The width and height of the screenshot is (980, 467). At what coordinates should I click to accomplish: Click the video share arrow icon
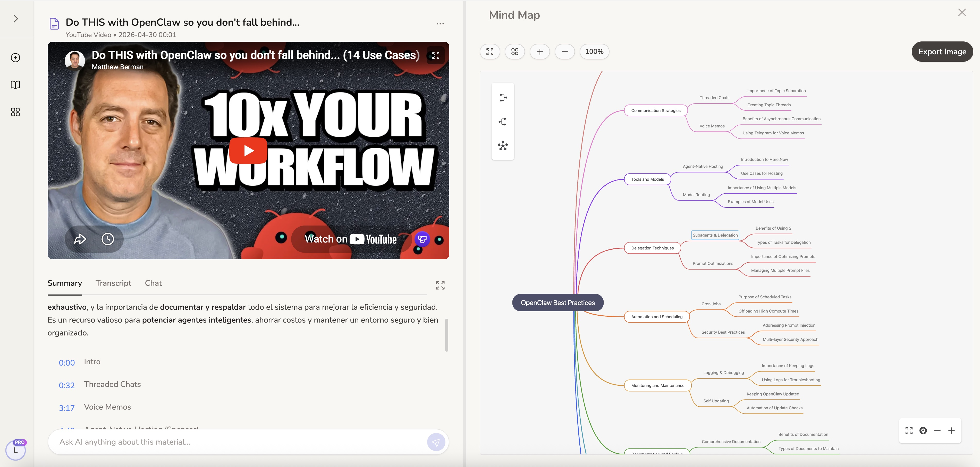pos(80,239)
